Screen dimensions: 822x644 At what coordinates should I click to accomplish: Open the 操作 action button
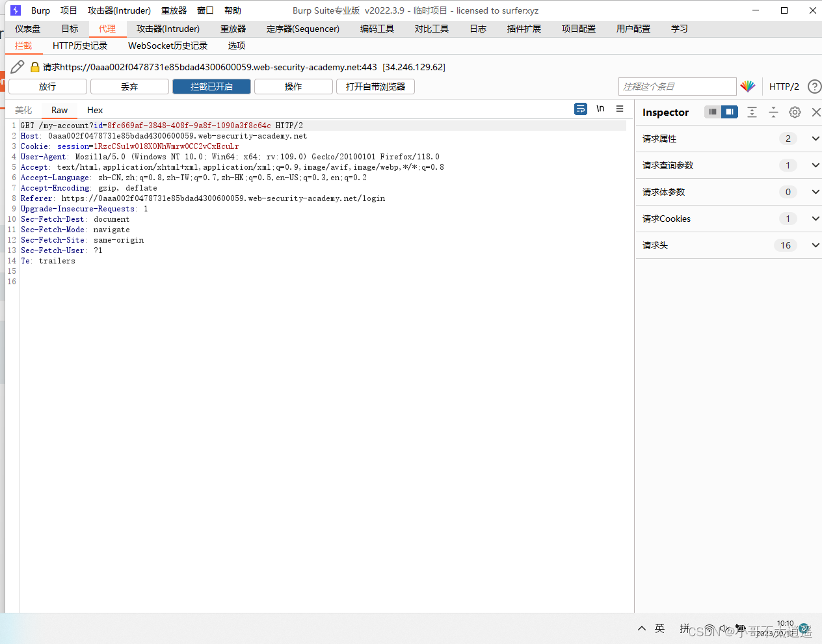pos(293,87)
